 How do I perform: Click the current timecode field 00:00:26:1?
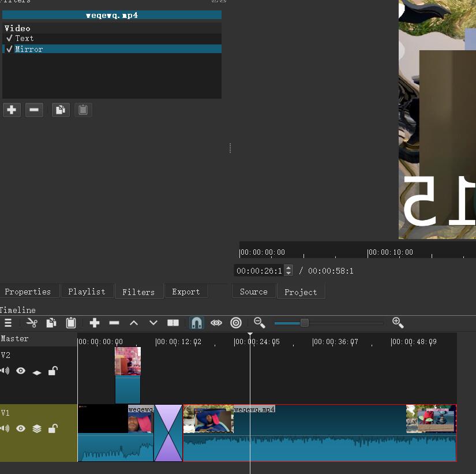point(259,271)
